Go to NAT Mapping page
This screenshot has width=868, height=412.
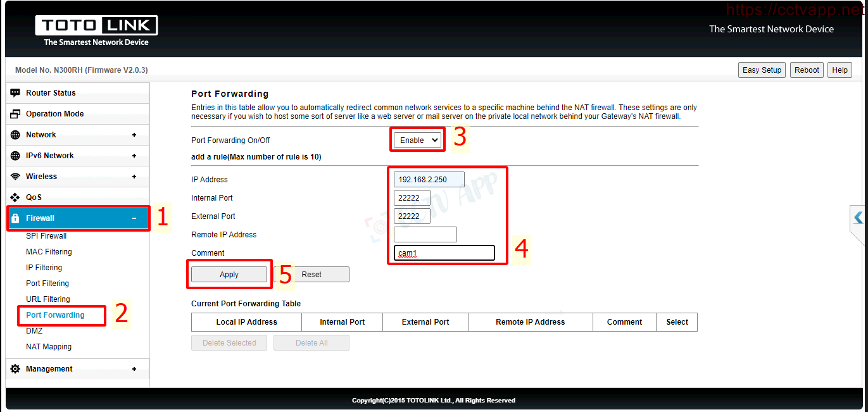49,347
